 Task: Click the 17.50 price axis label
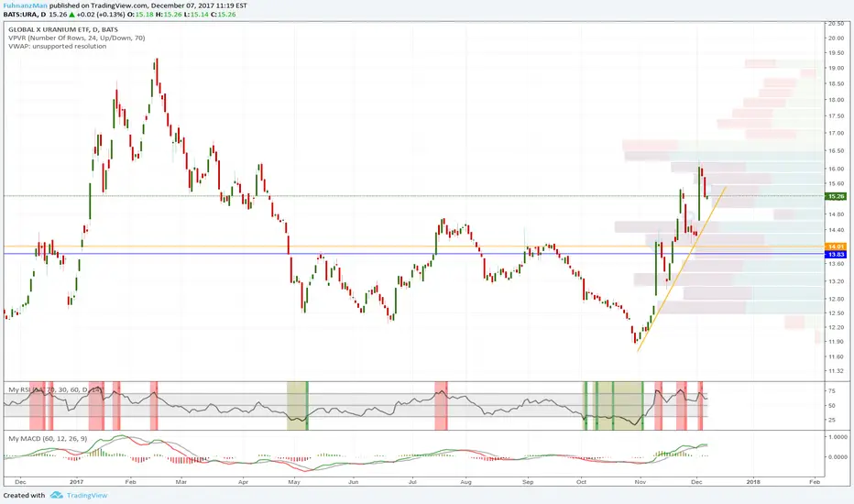tap(836, 116)
